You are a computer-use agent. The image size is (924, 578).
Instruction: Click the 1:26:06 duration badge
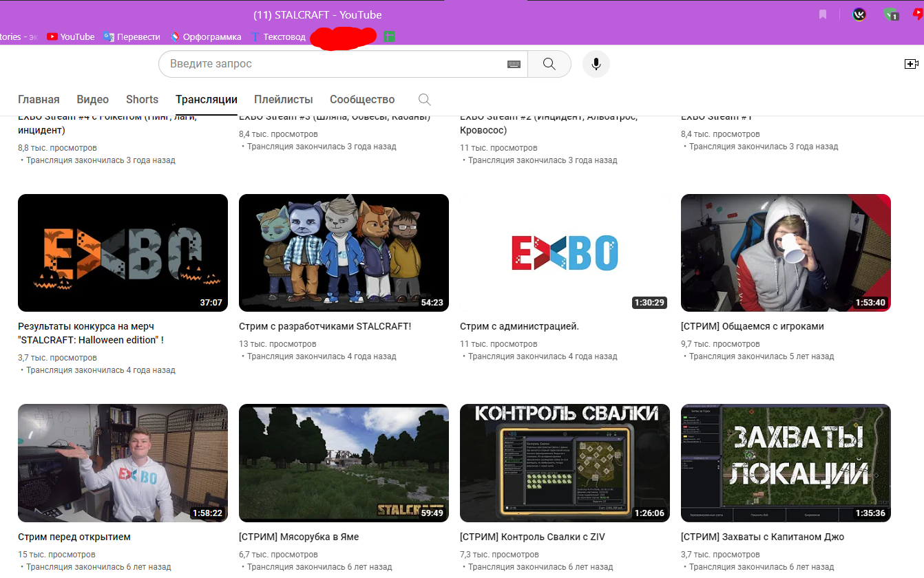click(x=649, y=513)
